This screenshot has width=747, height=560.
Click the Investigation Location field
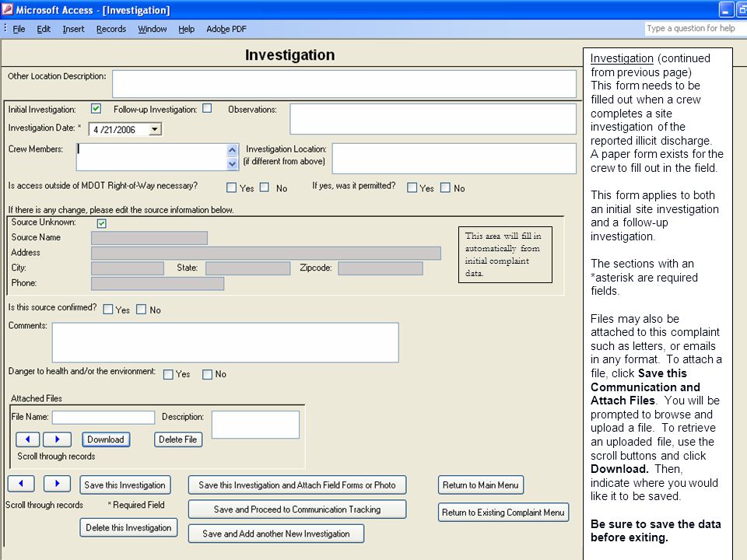[x=454, y=158]
